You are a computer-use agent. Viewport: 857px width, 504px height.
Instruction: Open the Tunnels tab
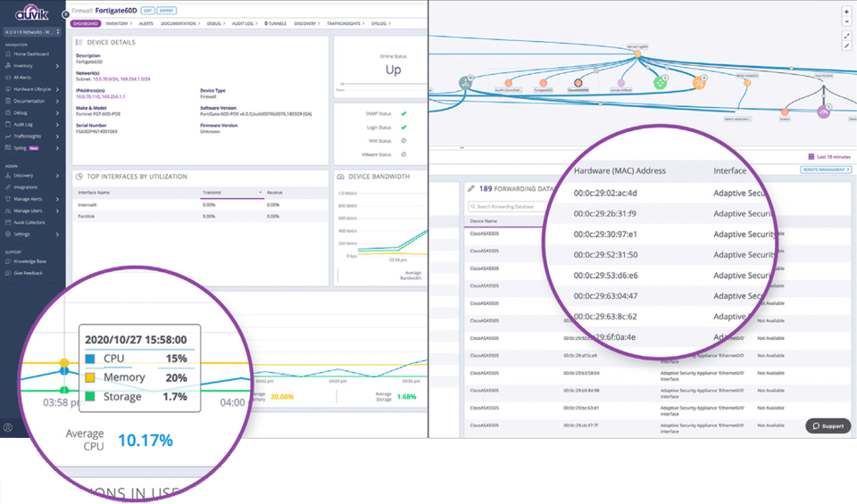pos(276,23)
